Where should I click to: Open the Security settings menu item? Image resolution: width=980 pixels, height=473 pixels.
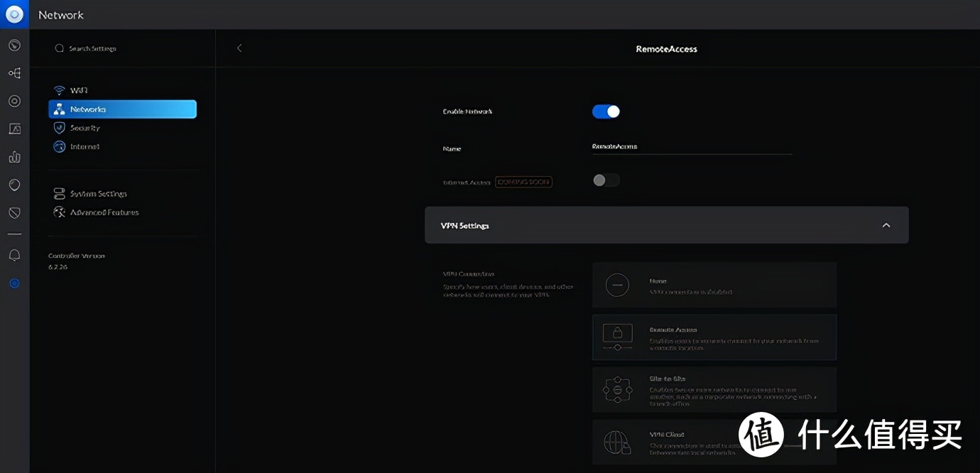click(x=85, y=128)
